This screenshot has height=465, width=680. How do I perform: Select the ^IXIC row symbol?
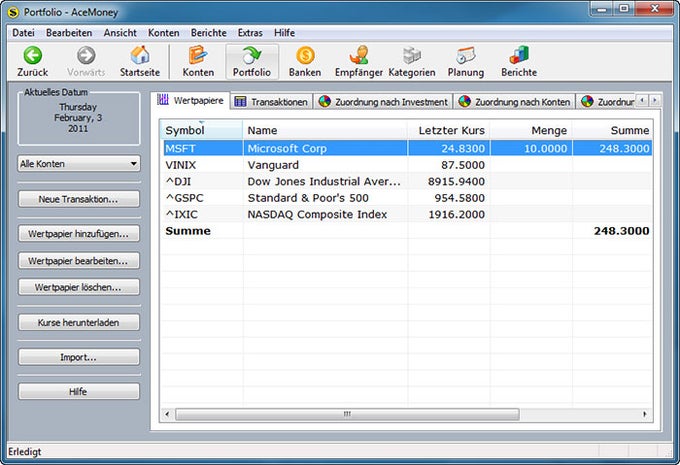(181, 214)
